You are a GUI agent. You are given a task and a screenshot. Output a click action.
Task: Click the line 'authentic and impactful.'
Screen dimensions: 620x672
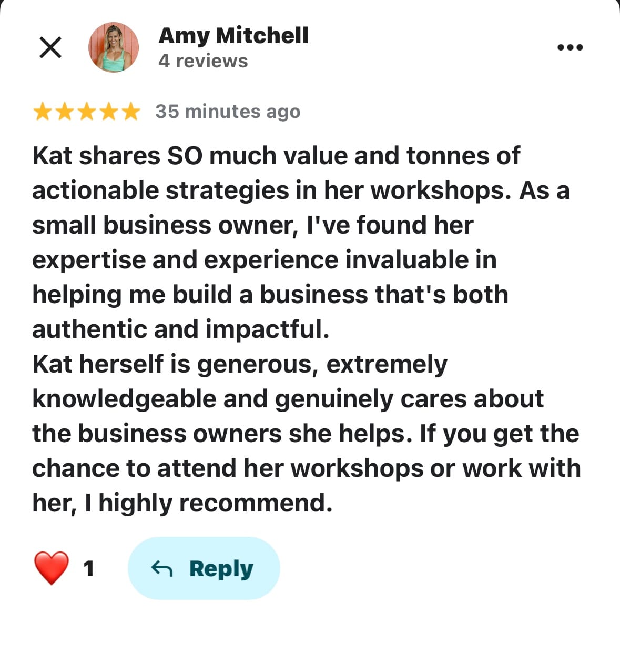pyautogui.click(x=180, y=329)
